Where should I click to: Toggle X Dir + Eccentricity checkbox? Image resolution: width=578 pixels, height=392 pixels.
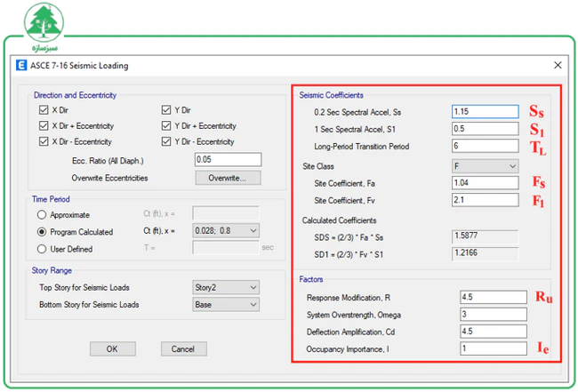tap(44, 125)
